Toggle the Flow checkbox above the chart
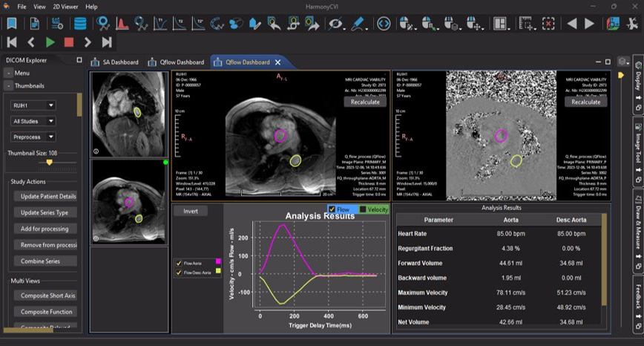Image resolution: width=644 pixels, height=346 pixels. coord(332,209)
